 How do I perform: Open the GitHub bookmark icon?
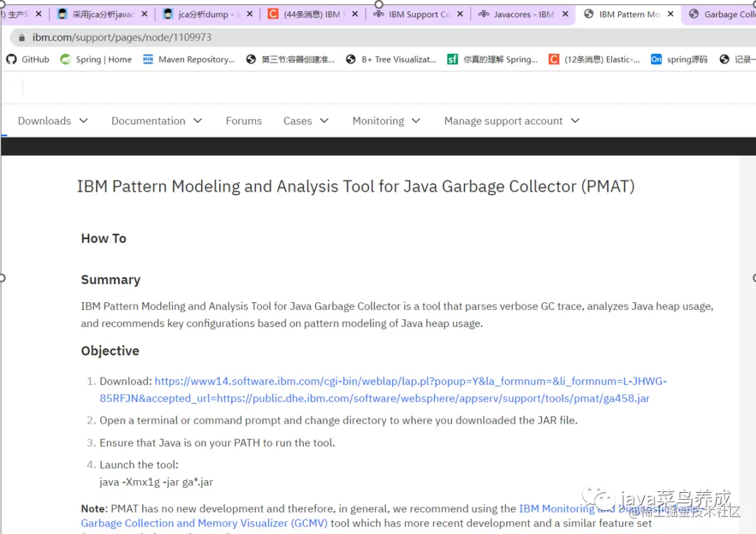[12, 59]
